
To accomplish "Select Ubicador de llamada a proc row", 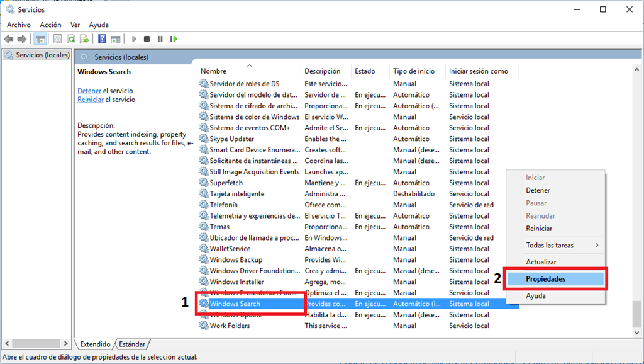I will [358, 237].
